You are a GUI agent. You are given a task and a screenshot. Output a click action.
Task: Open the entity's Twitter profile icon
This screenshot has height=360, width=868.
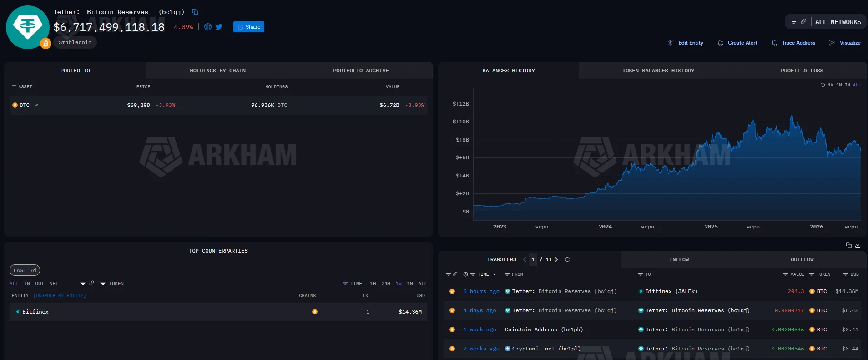(219, 27)
